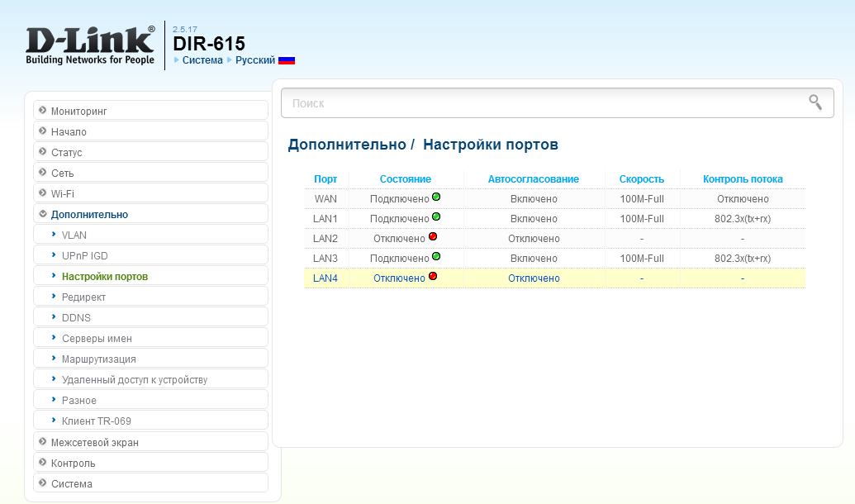Click the green status indicator for LAN1
The image size is (855, 504).
tap(436, 217)
